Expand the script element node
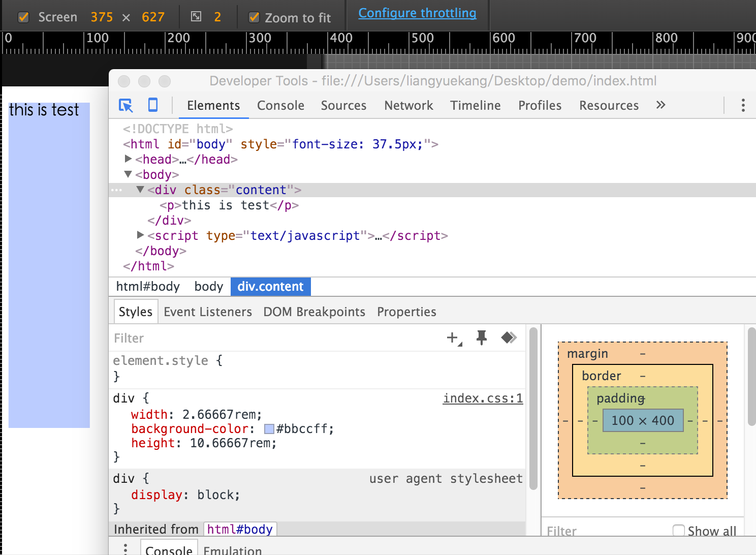756x555 pixels. 141,235
